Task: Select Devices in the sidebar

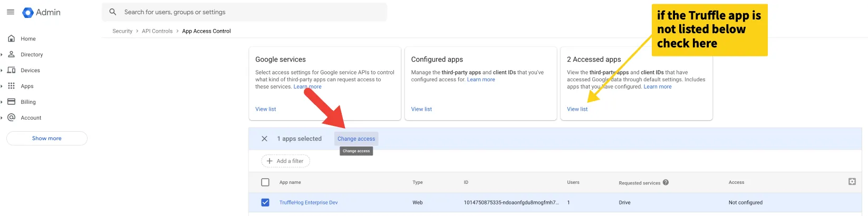Action: point(30,70)
